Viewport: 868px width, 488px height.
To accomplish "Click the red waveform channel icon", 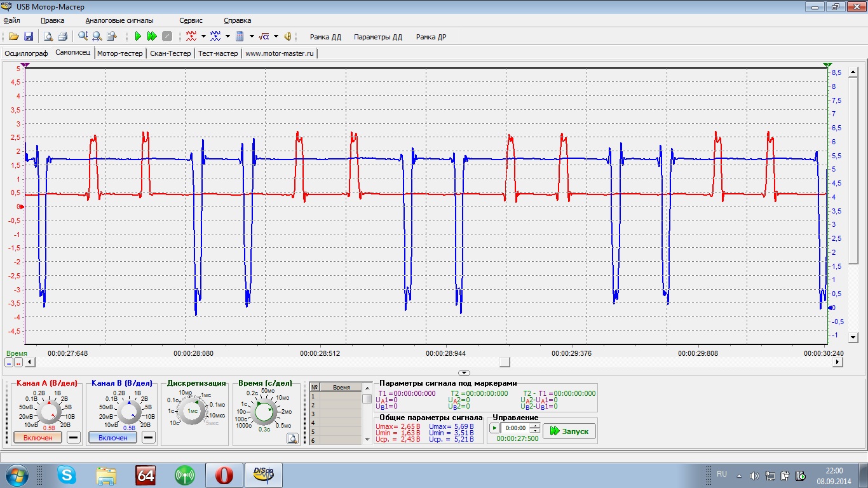I will (x=191, y=37).
